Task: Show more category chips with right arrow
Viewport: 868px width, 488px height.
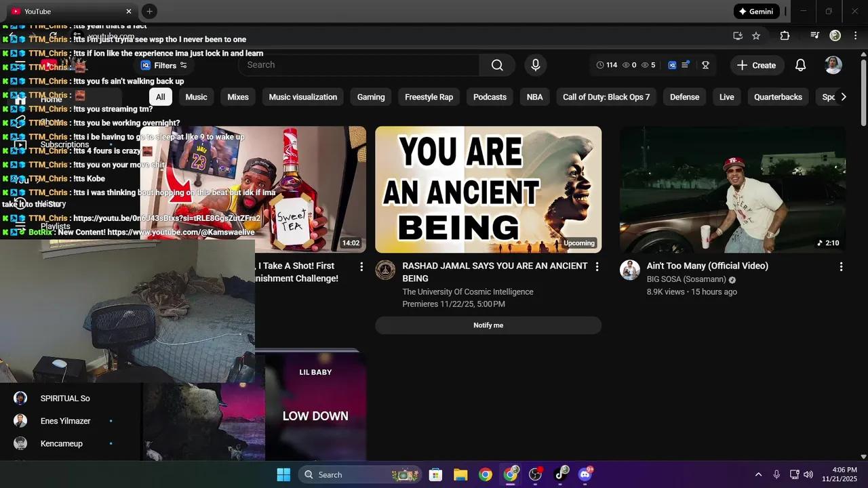Action: (843, 97)
